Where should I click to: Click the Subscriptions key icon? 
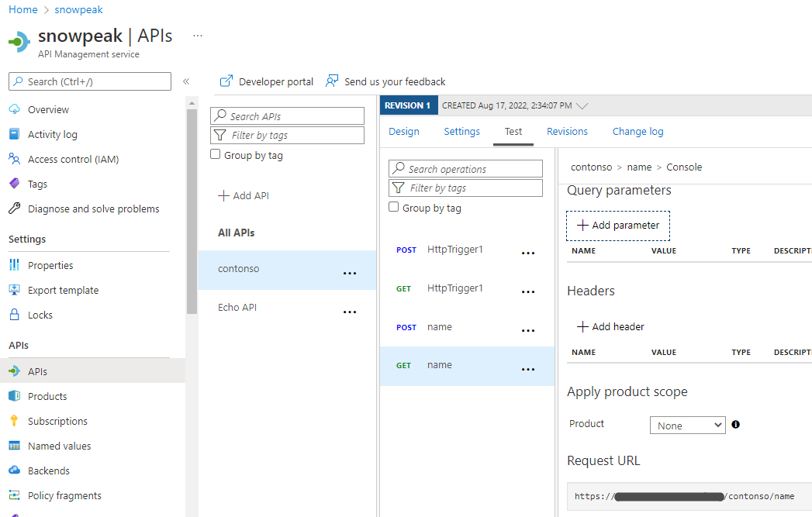(x=15, y=421)
